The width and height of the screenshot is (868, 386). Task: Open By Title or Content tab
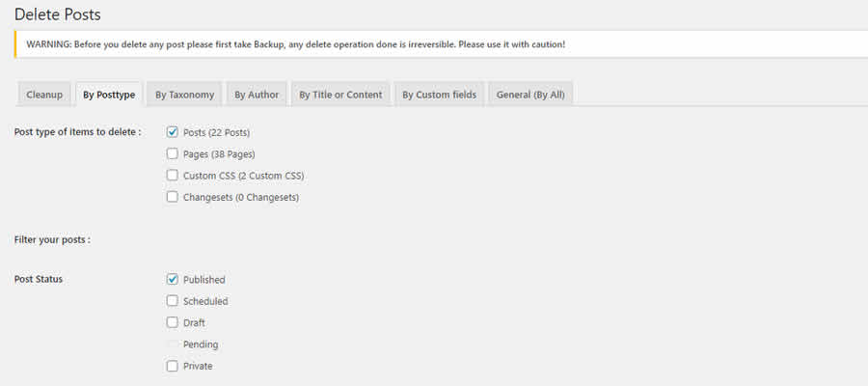(x=340, y=95)
